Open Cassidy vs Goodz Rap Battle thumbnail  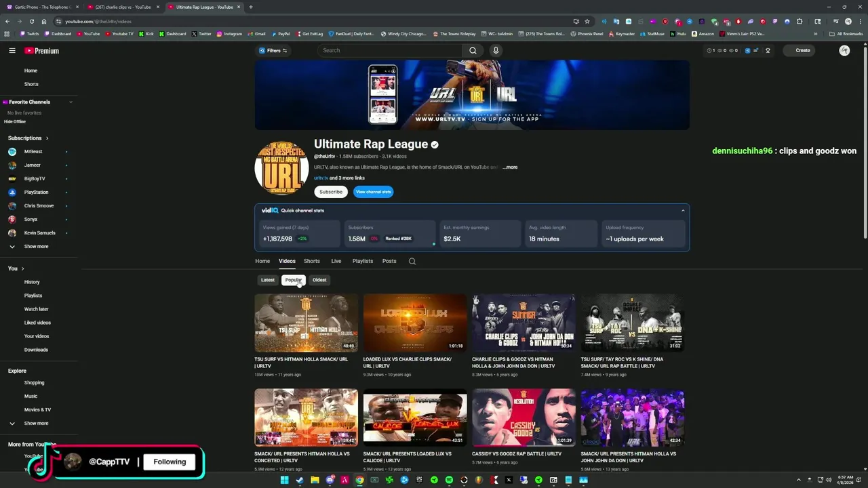pos(524,418)
